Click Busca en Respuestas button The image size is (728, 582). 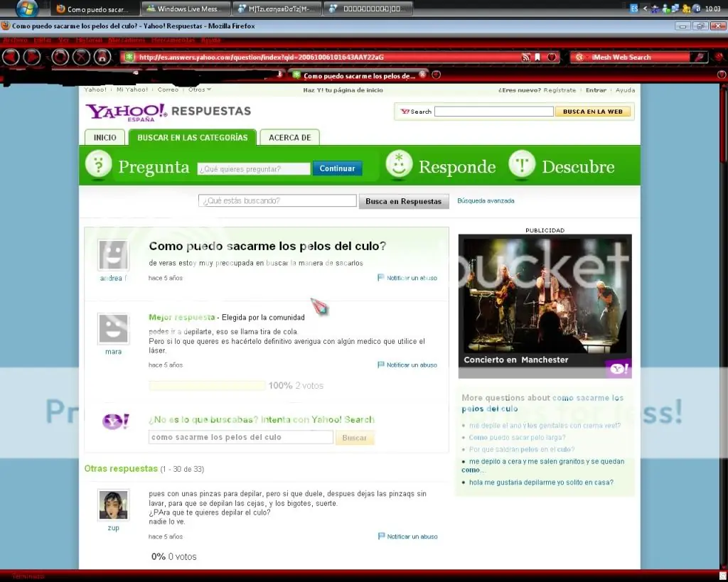click(404, 201)
